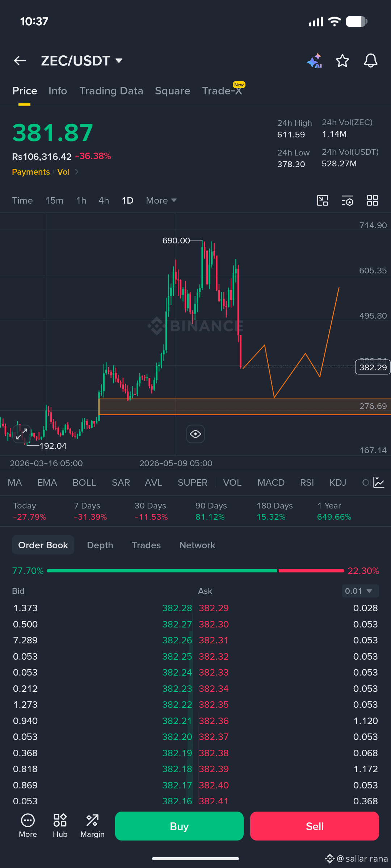Open the chart drawing tools icon
Screen dimensions: 391x868
pos(323,200)
